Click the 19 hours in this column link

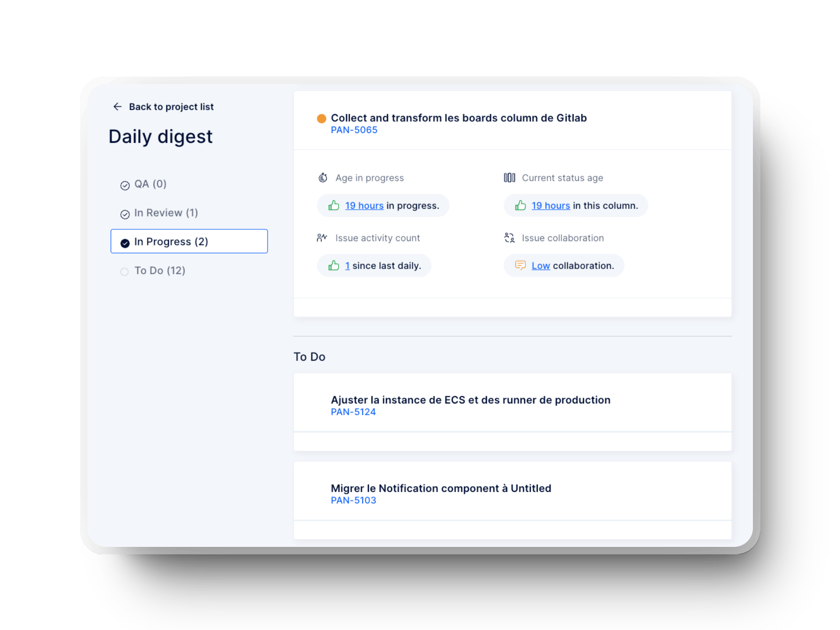pos(550,205)
